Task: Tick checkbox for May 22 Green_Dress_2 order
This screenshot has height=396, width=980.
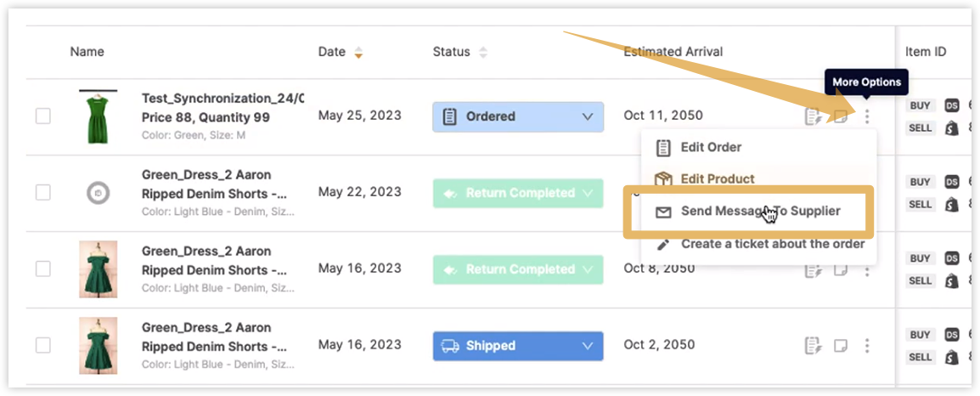Action: (x=43, y=193)
